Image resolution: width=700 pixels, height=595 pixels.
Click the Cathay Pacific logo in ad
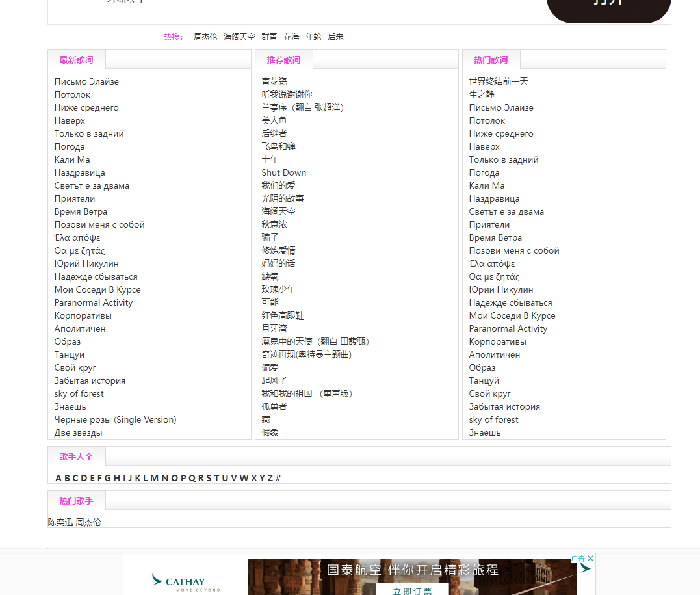point(185,582)
